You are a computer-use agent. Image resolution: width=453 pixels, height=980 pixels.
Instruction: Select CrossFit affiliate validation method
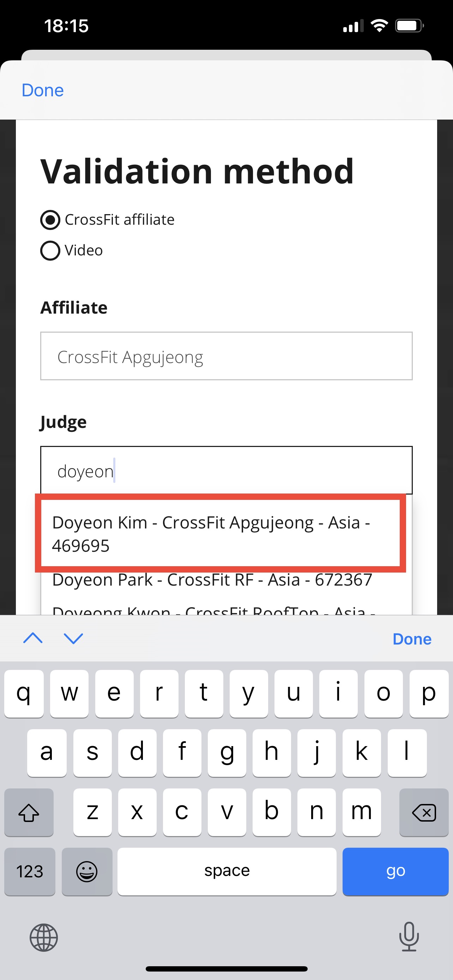pyautogui.click(x=107, y=219)
